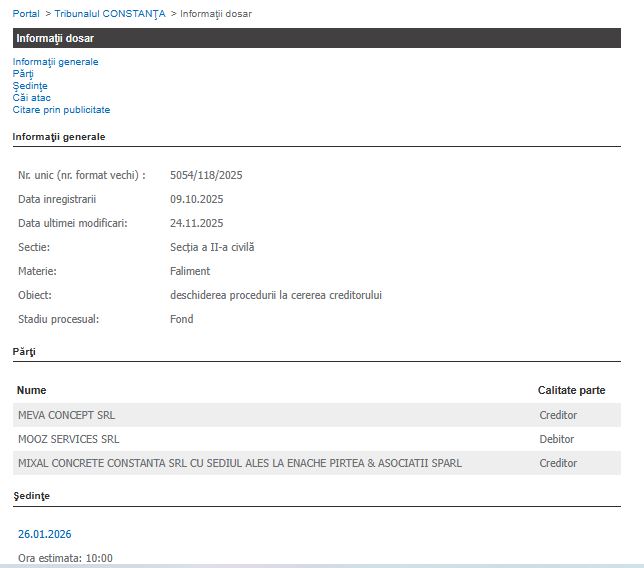
Task: Click the registration date 09.10.2025
Action: point(196,199)
